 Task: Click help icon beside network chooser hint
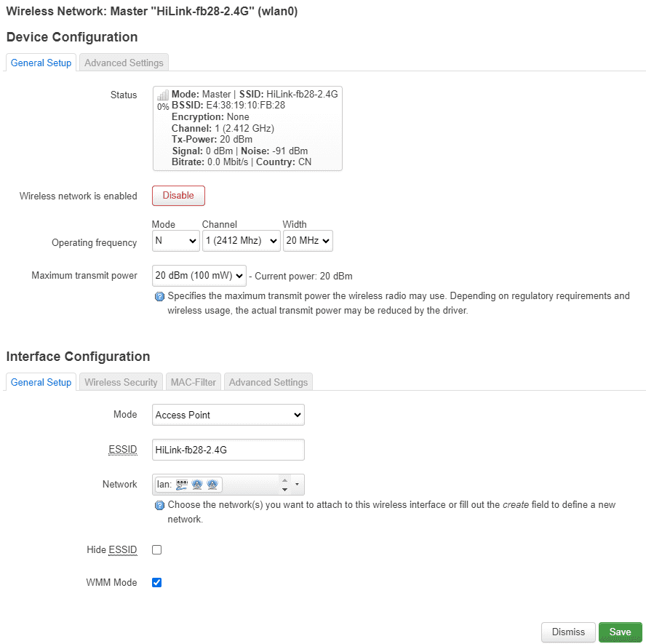159,505
